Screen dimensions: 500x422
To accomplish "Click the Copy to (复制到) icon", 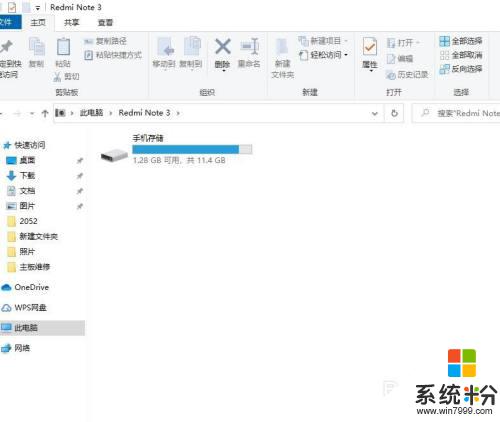I will point(192,46).
